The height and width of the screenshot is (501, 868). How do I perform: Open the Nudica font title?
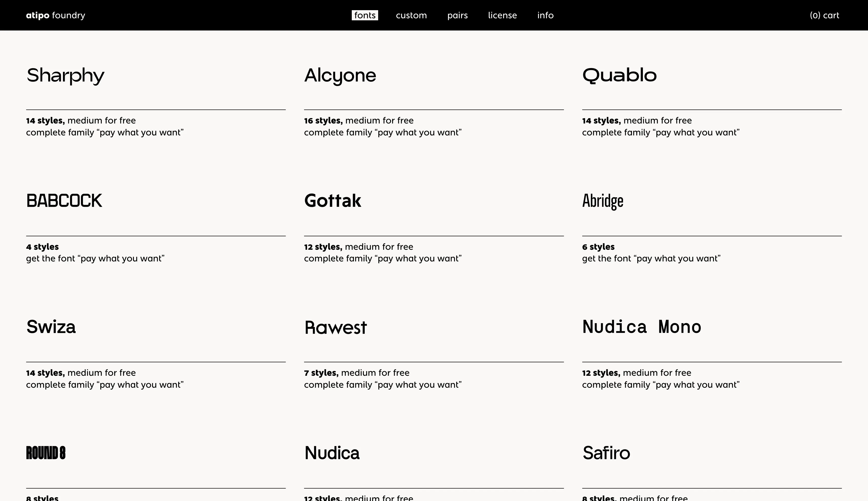(332, 453)
